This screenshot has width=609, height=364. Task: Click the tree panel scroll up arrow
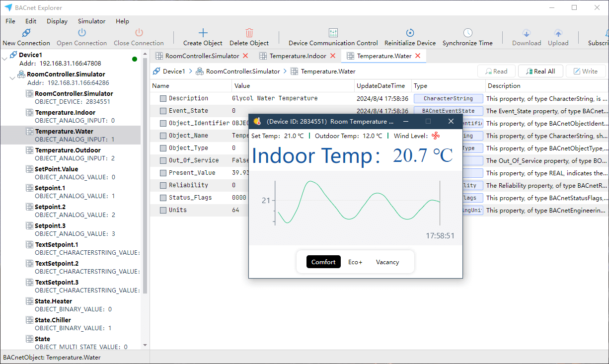pos(145,53)
